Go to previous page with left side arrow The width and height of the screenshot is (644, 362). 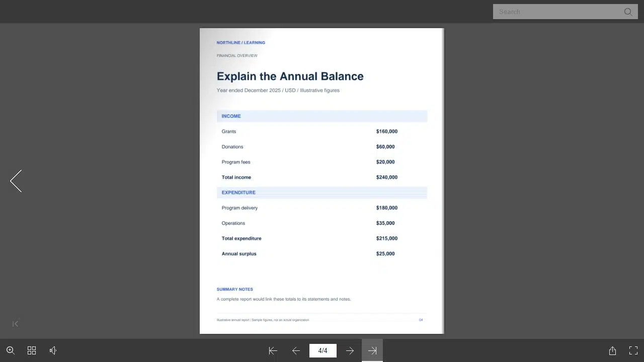click(16, 181)
